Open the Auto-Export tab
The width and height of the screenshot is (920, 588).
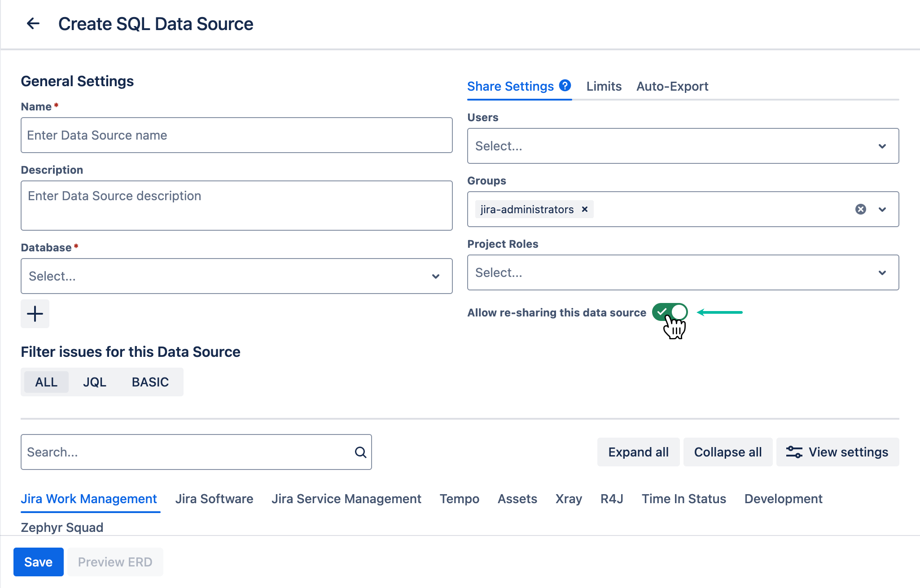[672, 86]
